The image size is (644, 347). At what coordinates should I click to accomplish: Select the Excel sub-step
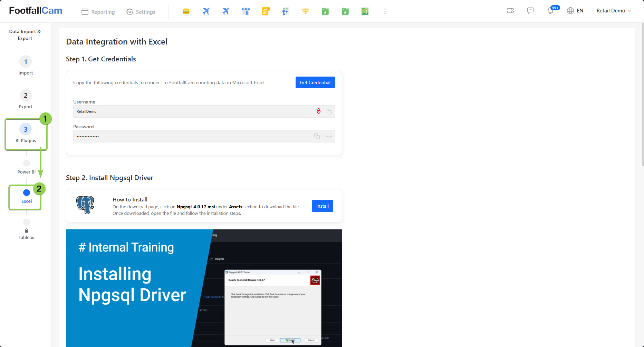(27, 197)
